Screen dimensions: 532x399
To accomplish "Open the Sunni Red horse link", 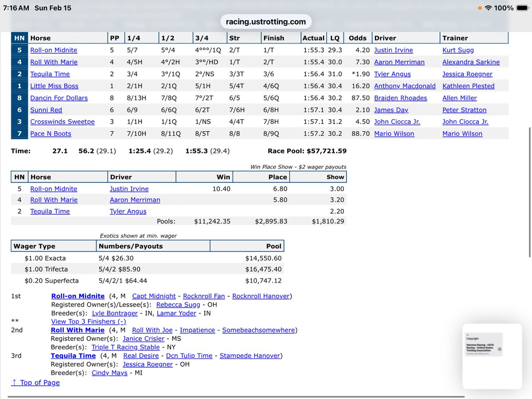I will (x=46, y=110).
